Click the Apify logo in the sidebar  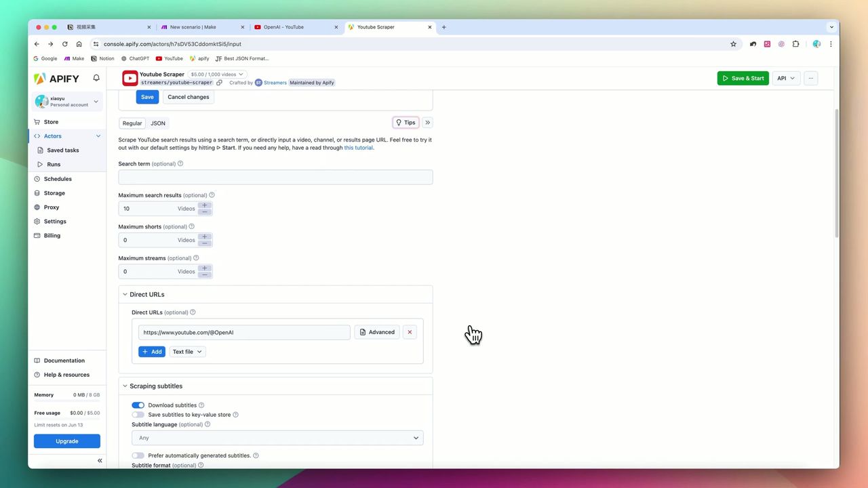[x=56, y=78]
